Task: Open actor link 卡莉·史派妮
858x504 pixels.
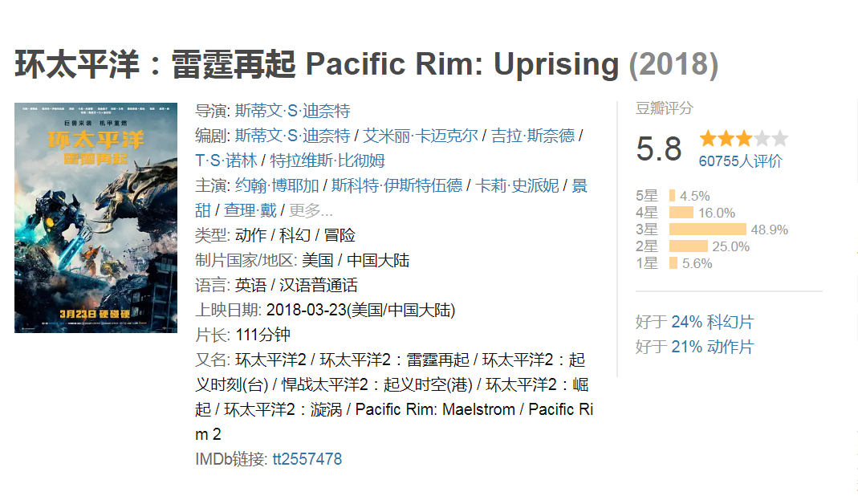Action: pos(517,185)
